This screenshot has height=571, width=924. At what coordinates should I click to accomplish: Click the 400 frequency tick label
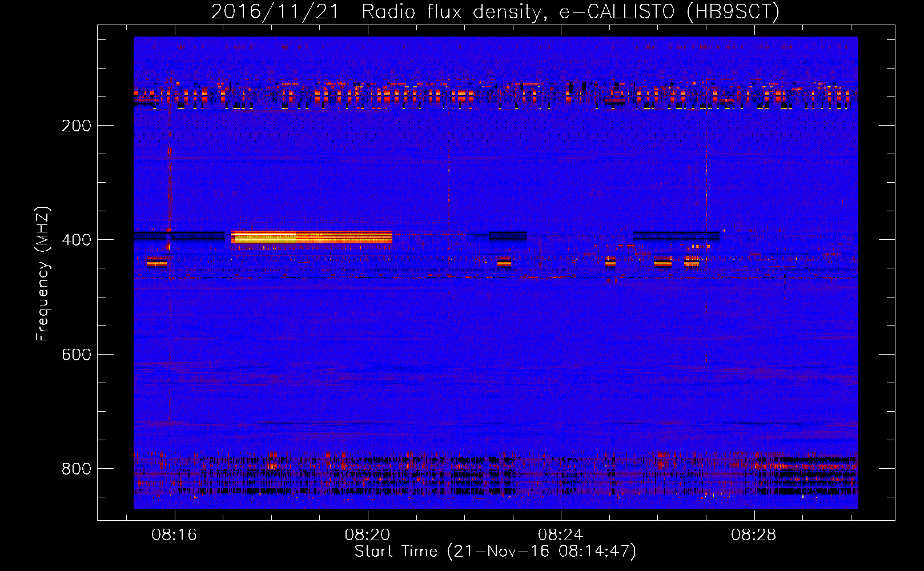[77, 240]
